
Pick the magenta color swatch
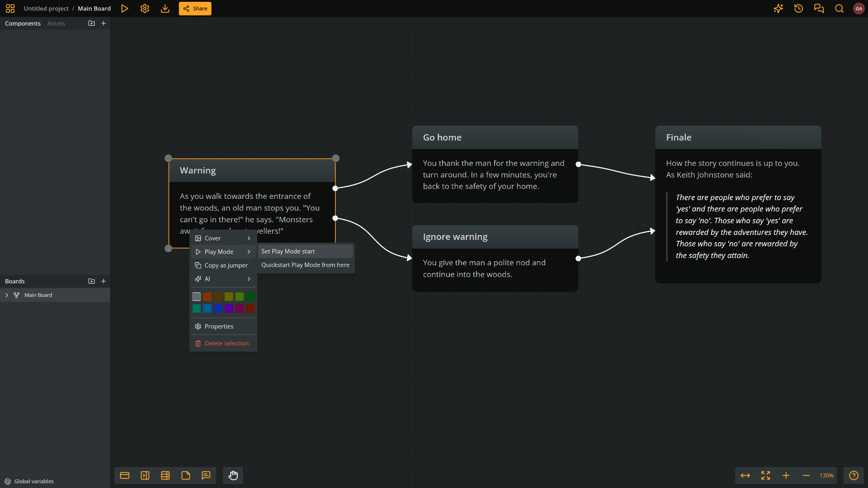(239, 309)
